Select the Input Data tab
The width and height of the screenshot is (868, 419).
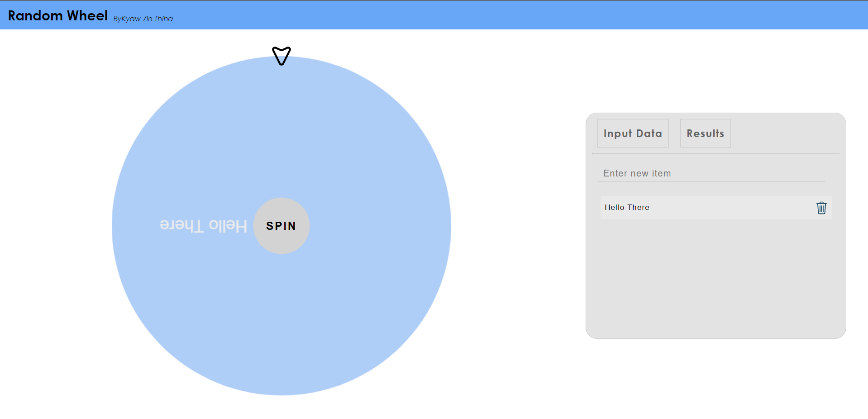[x=633, y=133]
